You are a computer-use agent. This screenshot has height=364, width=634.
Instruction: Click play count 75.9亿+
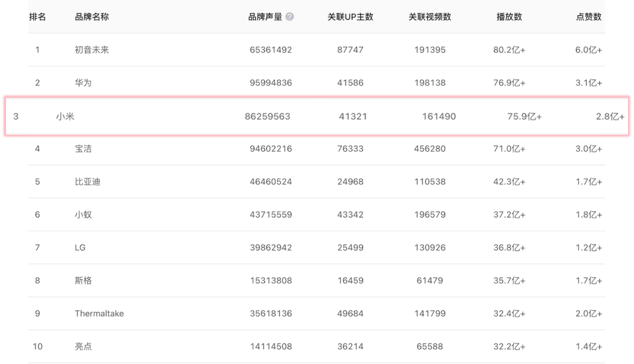click(x=524, y=117)
